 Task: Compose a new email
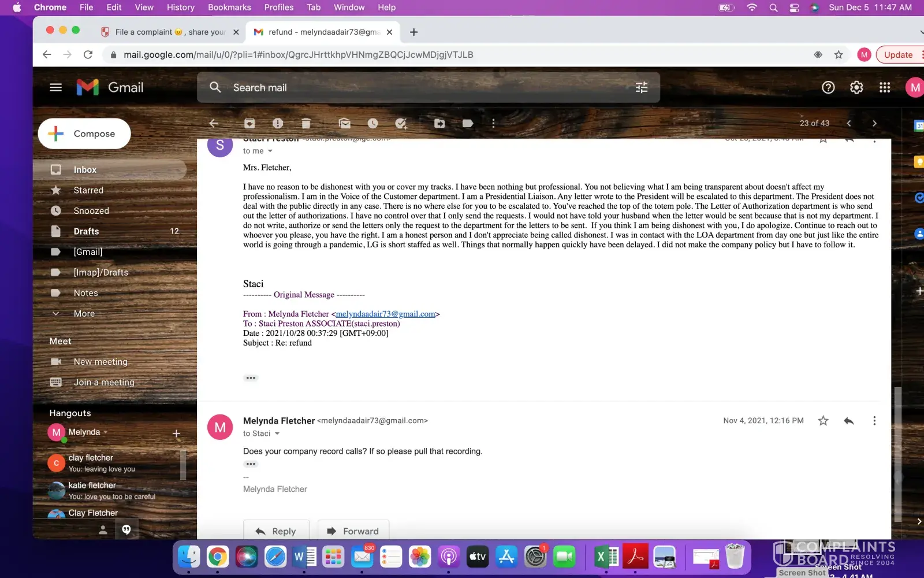coord(84,134)
